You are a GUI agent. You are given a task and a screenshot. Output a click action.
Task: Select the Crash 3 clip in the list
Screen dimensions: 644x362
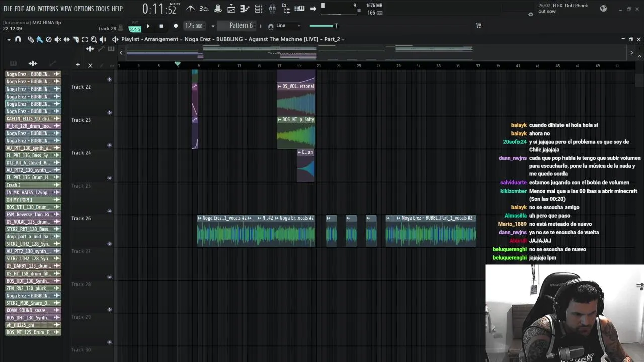[x=33, y=185]
